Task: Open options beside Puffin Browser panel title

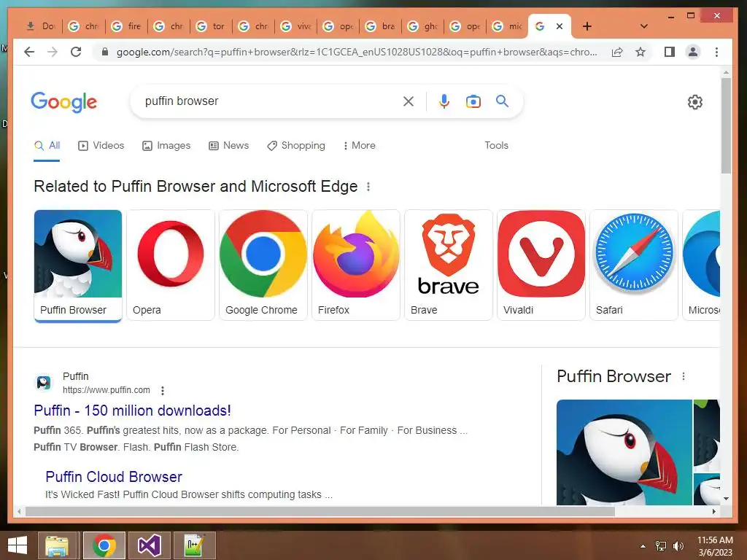Action: point(684,376)
